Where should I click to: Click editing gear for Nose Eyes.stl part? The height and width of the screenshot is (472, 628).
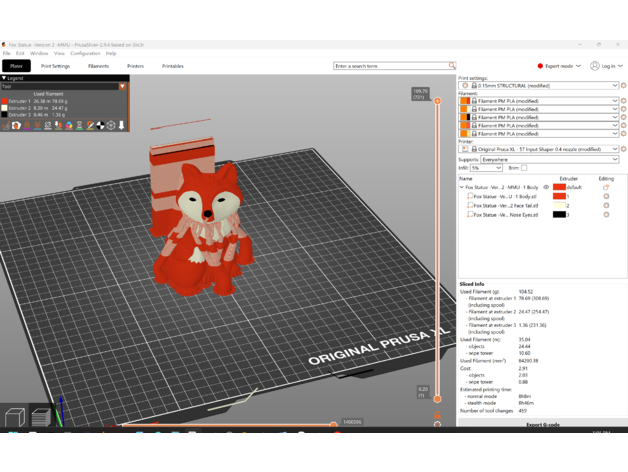coord(606,215)
